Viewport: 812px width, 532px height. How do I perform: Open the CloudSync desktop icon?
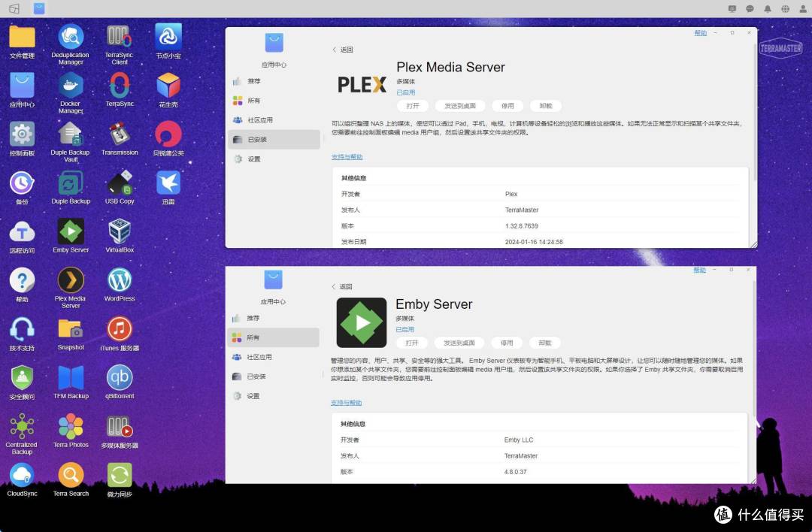[x=22, y=475]
